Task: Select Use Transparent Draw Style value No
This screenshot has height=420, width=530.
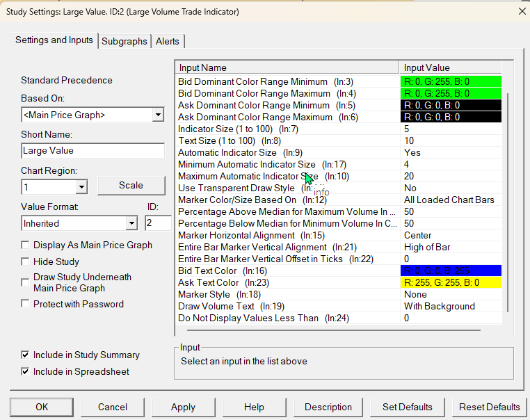Action: (451, 188)
